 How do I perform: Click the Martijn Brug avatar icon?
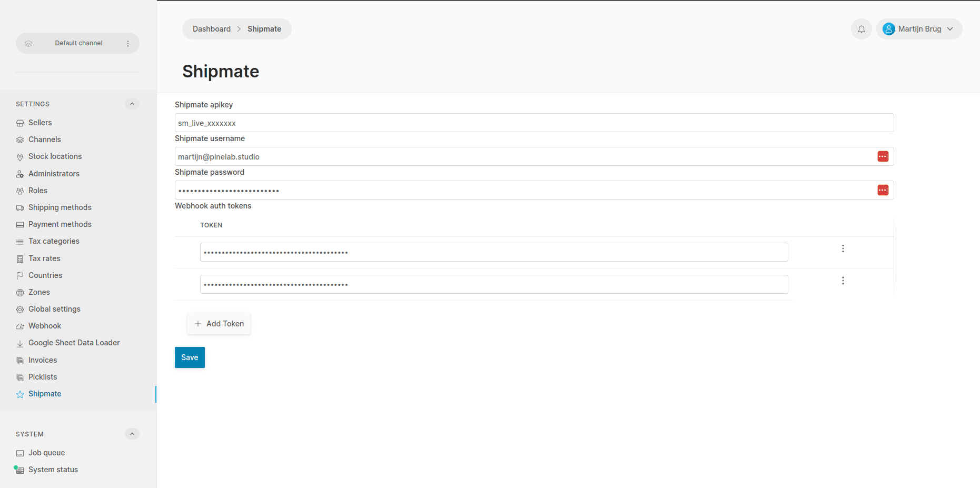coord(889,29)
